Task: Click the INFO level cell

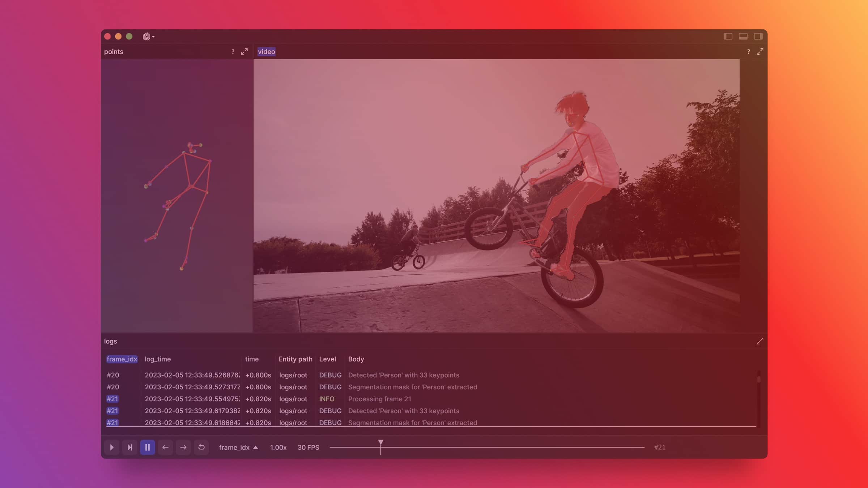Action: point(327,399)
